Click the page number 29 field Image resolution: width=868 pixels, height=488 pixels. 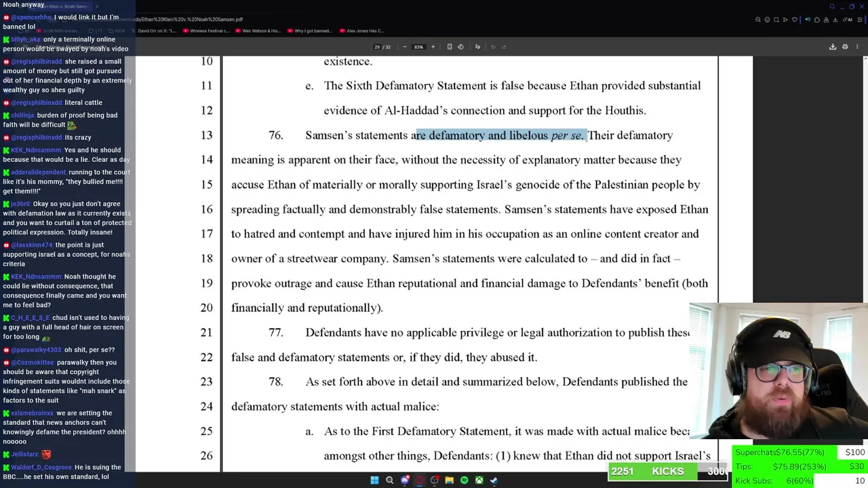click(x=377, y=47)
